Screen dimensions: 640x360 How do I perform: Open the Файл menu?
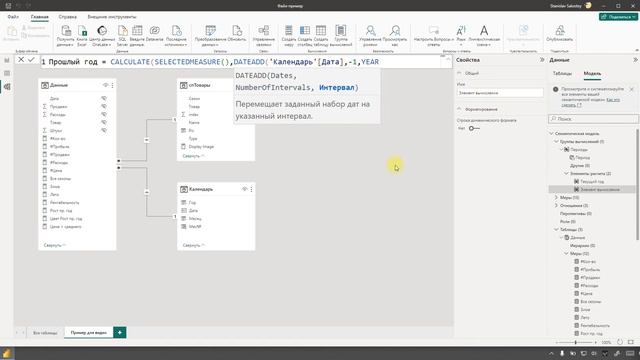click(x=13, y=17)
